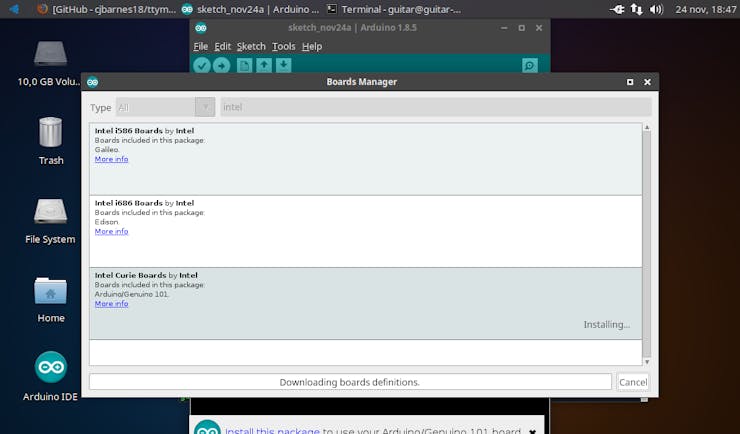Switch to Terminal taskbar window

tap(394, 9)
